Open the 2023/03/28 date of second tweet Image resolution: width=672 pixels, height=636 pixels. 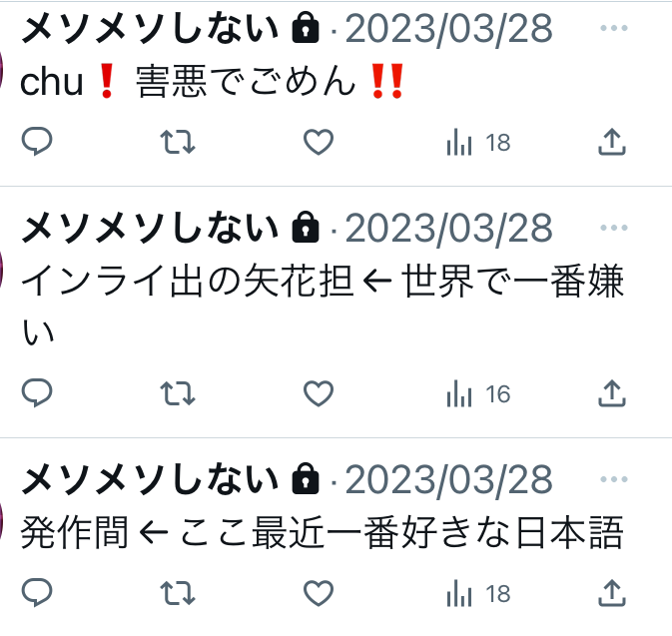click(x=448, y=228)
